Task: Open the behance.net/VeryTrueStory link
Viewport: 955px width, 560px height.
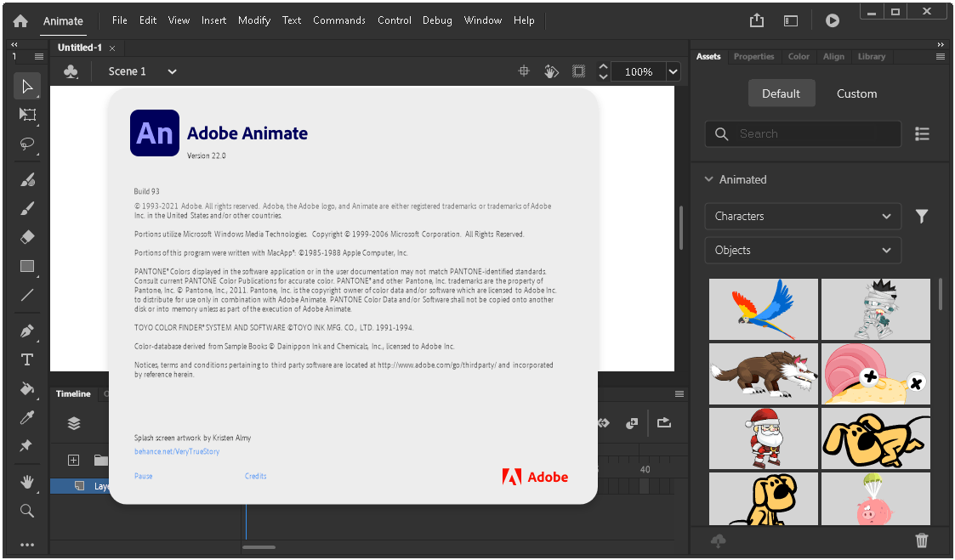Action: [x=177, y=451]
